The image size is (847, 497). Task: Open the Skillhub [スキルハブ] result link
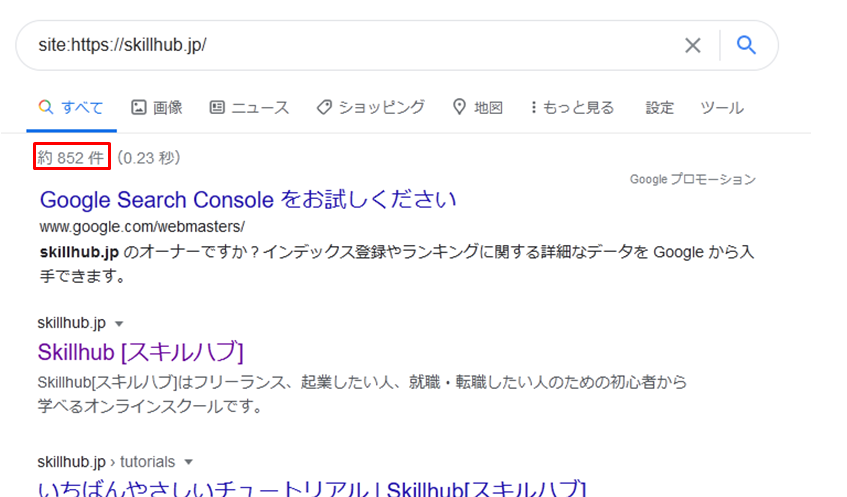(140, 352)
